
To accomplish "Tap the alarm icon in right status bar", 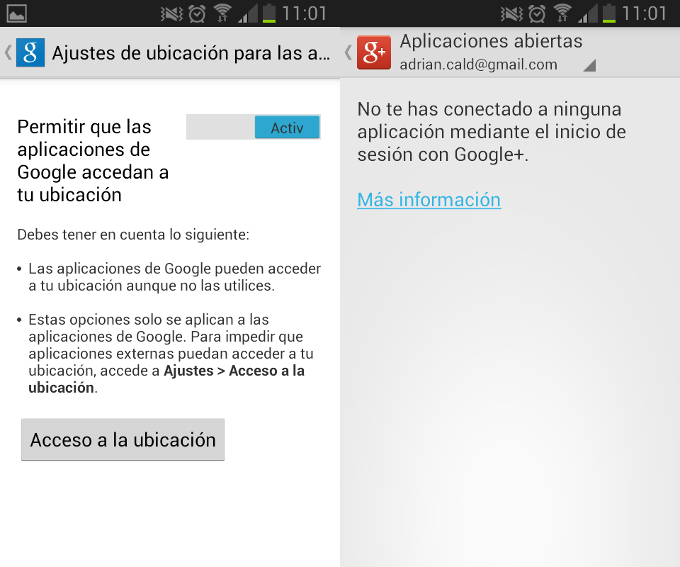I will click(x=536, y=13).
